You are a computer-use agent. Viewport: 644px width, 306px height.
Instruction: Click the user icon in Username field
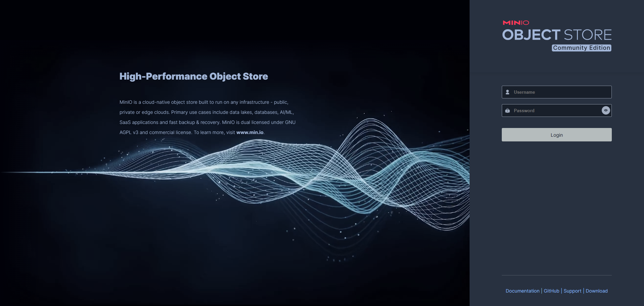507,92
